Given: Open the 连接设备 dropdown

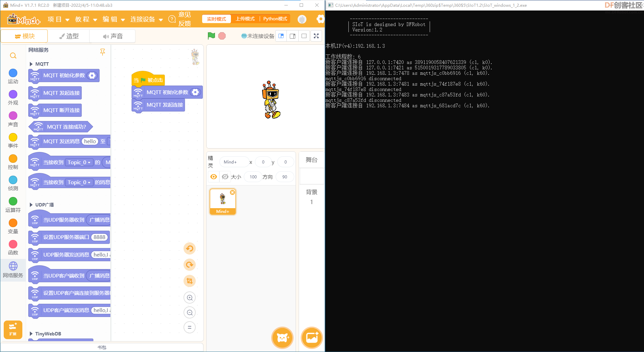Looking at the screenshot, I should pyautogui.click(x=147, y=19).
